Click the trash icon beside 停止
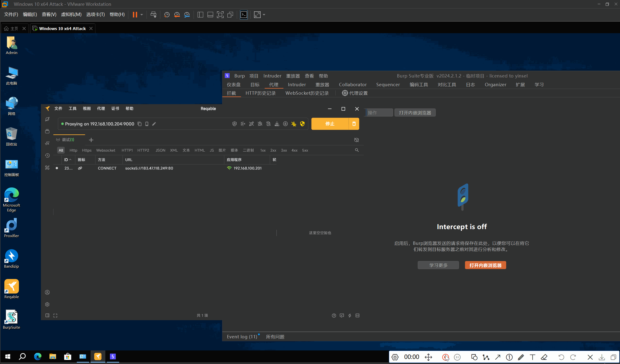Viewport: 620px width, 364px height. tap(354, 124)
